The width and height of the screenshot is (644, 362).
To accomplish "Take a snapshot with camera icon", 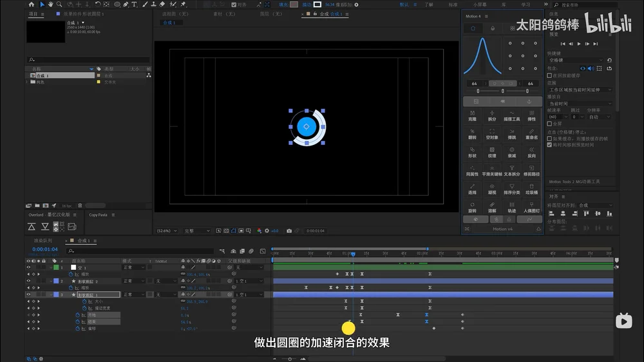I will pos(289,231).
